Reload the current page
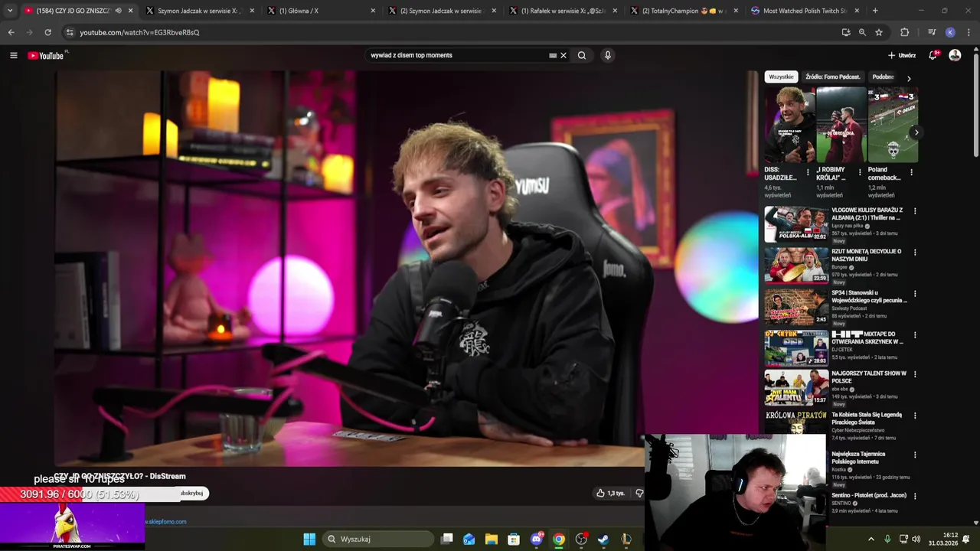 tap(47, 32)
